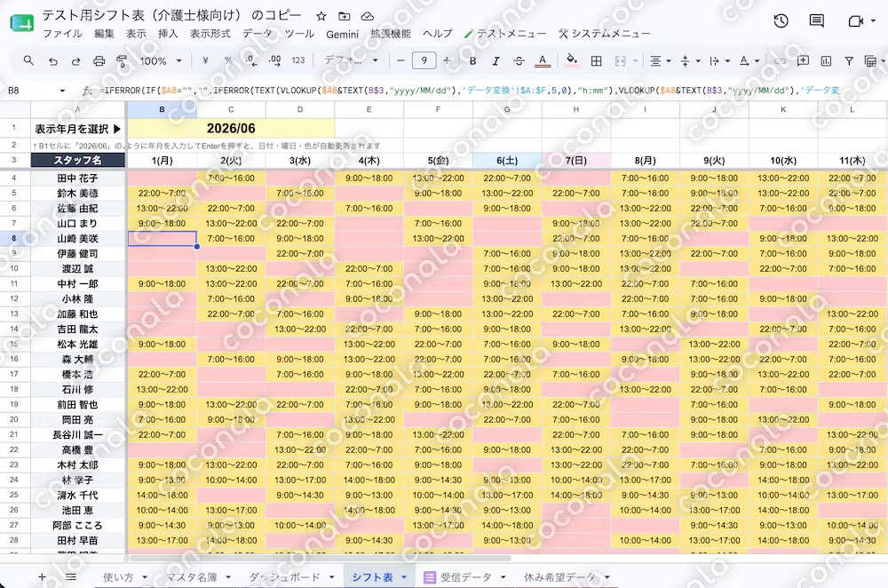Open version history clock icon

[x=781, y=21]
